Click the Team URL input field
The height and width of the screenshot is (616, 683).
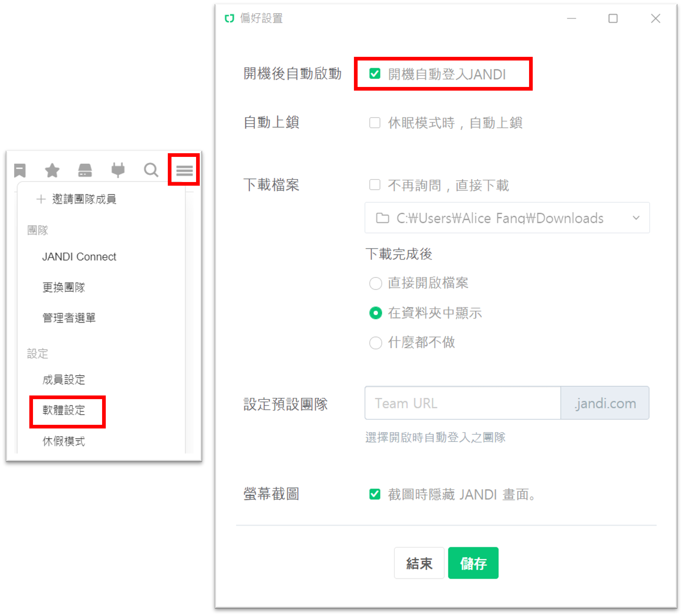(462, 403)
